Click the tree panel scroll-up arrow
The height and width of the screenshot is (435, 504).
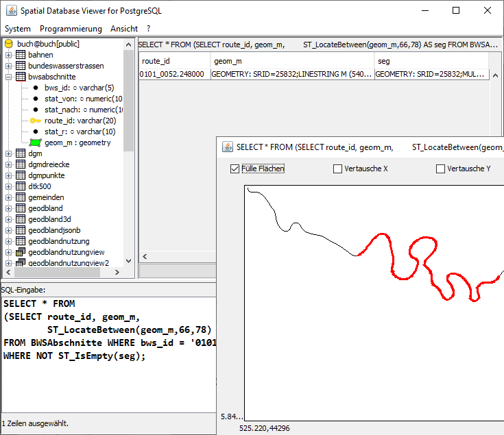[x=129, y=45]
